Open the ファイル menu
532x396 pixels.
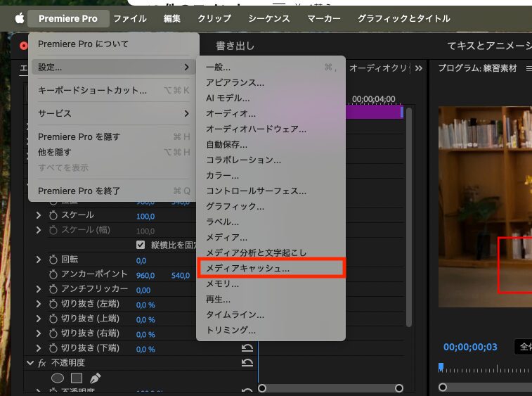130,18
